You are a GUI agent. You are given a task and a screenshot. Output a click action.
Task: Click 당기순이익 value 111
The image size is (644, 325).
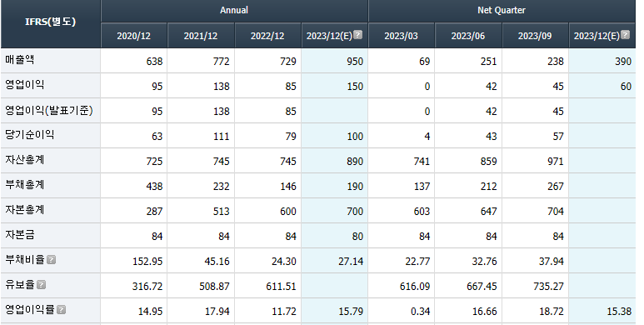[222, 137]
